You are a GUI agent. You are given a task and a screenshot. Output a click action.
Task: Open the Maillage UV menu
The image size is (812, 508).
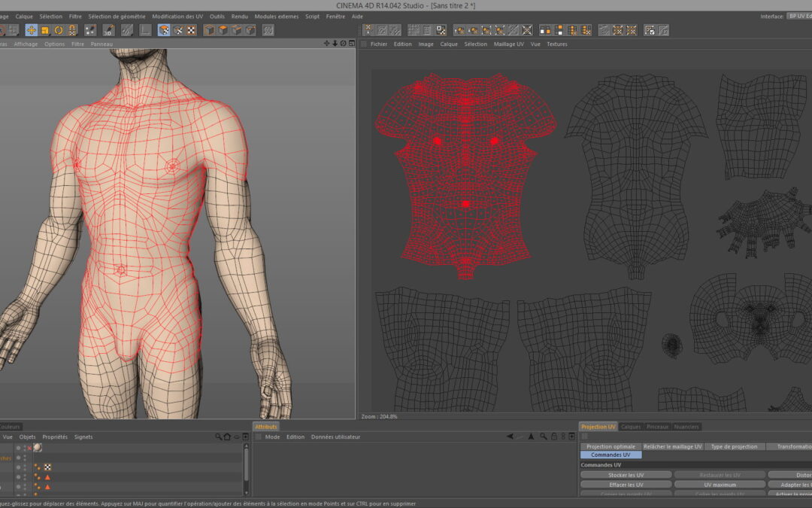click(x=508, y=44)
